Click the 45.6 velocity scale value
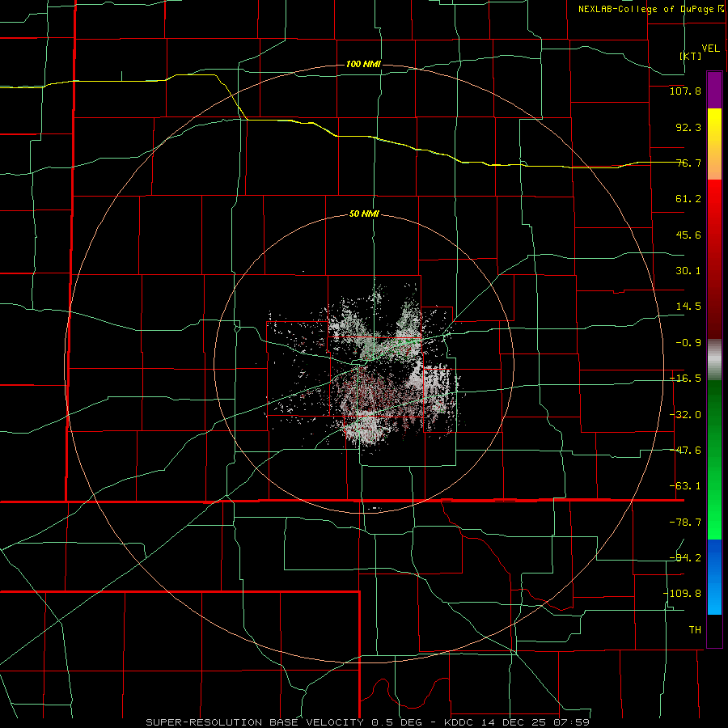Image resolution: width=728 pixels, height=728 pixels. coord(688,235)
